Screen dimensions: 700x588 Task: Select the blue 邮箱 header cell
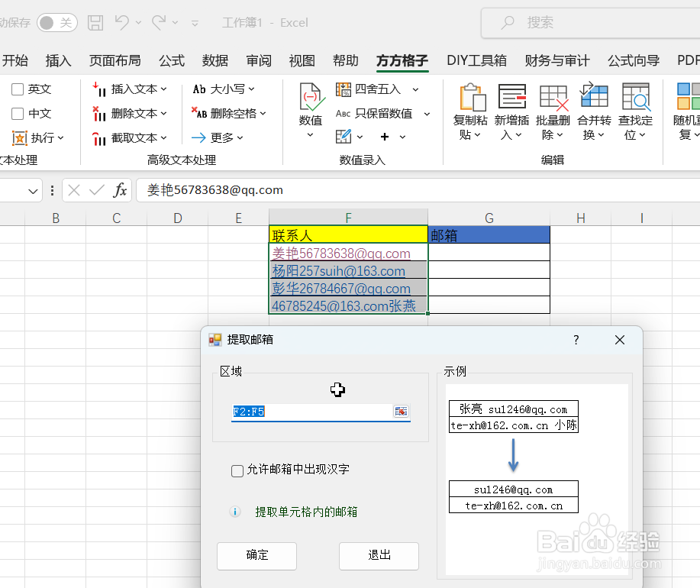pyautogui.click(x=489, y=235)
